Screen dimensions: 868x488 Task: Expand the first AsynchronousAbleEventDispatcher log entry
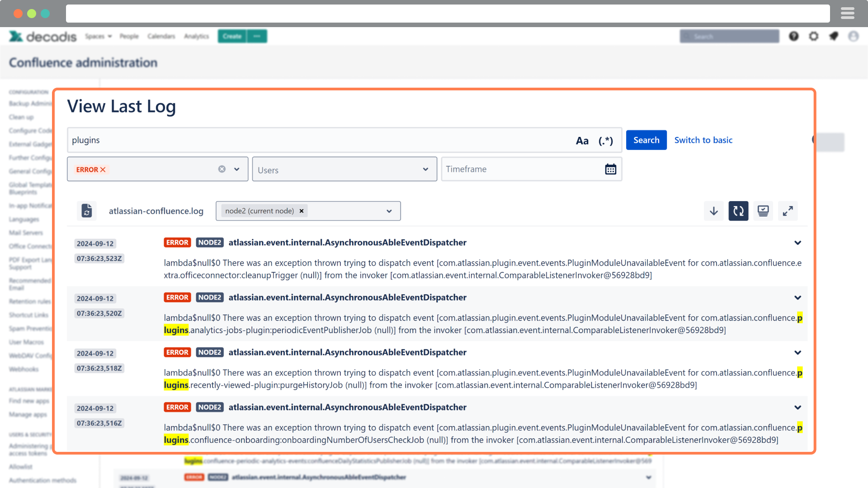point(798,243)
